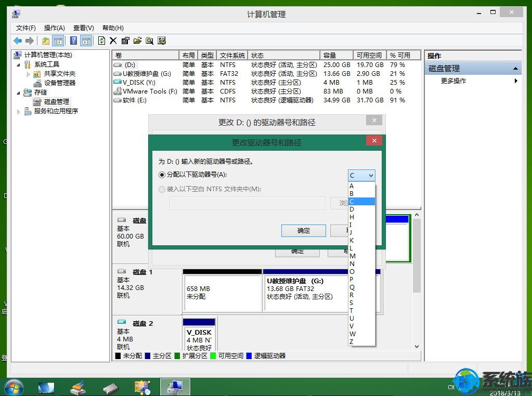Click the disk view scrollbar up arrow
This screenshot has height=396, width=532.
417,215
